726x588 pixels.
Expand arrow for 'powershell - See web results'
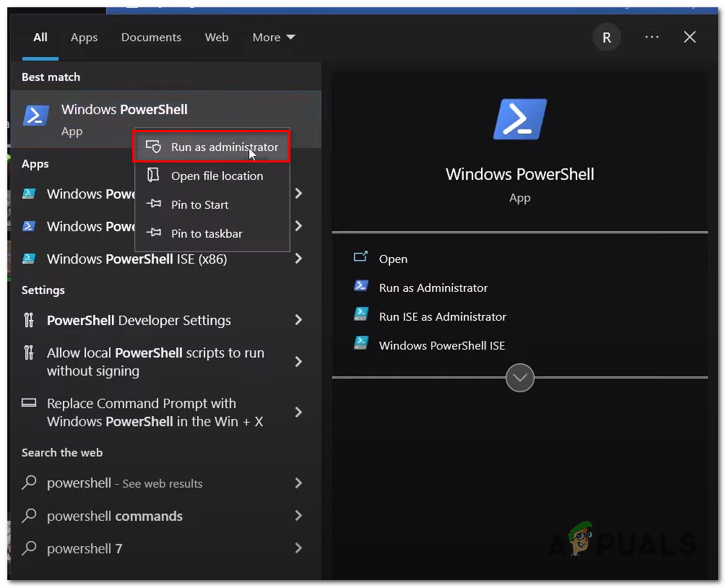pyautogui.click(x=298, y=483)
